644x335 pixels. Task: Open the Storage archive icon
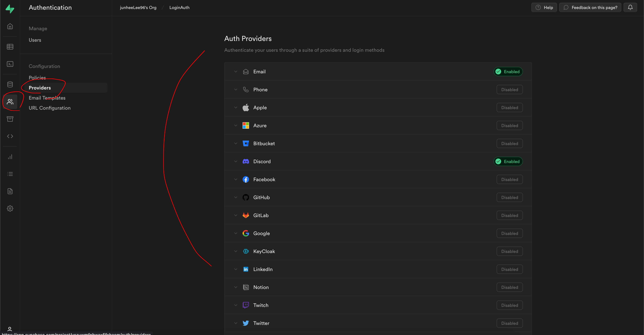click(10, 119)
